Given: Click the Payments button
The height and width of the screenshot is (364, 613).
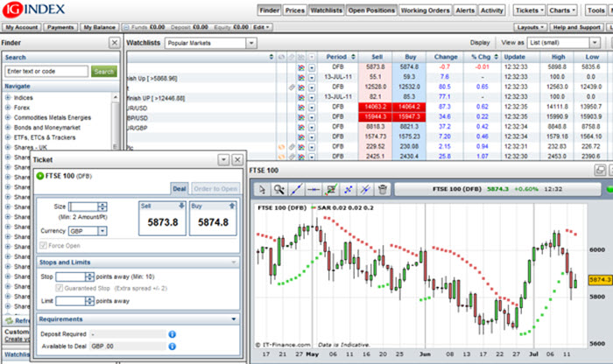Looking at the screenshot, I should pyautogui.click(x=60, y=27).
